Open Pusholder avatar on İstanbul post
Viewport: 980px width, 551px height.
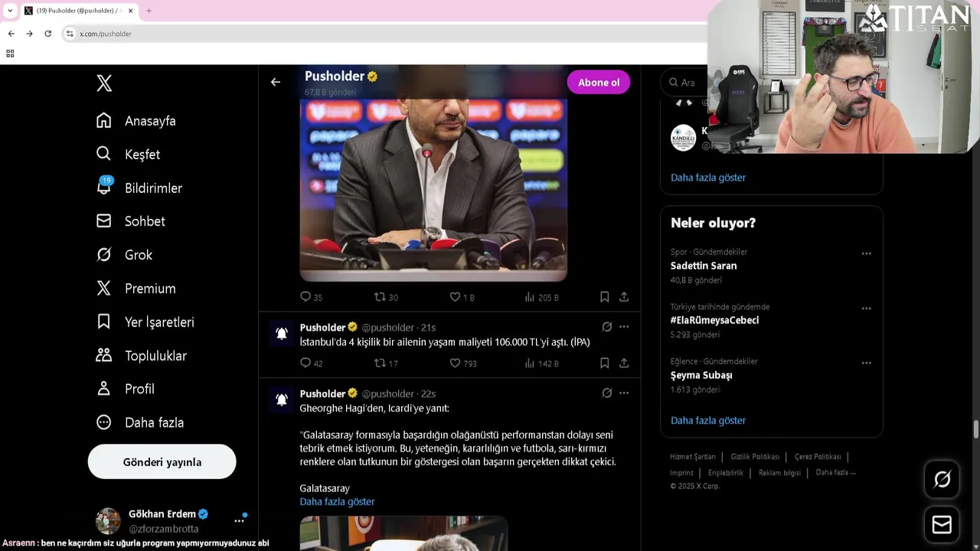pos(282,334)
